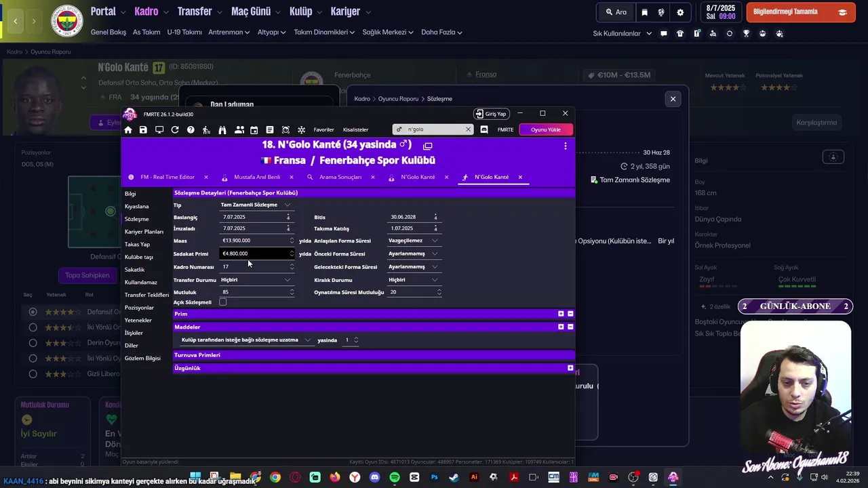The width and height of the screenshot is (868, 488).
Task: Click Spotify icon in Windows taskbar
Action: point(395,477)
